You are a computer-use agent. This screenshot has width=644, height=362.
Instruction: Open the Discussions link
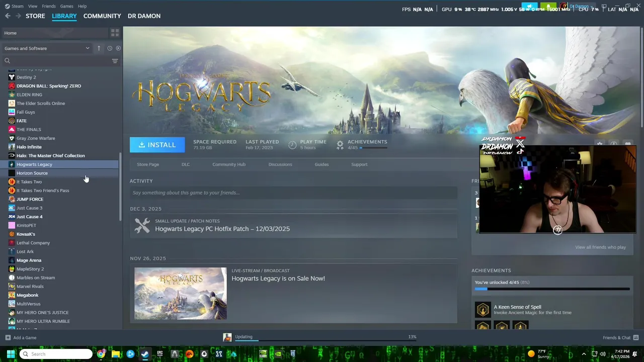[x=280, y=164]
